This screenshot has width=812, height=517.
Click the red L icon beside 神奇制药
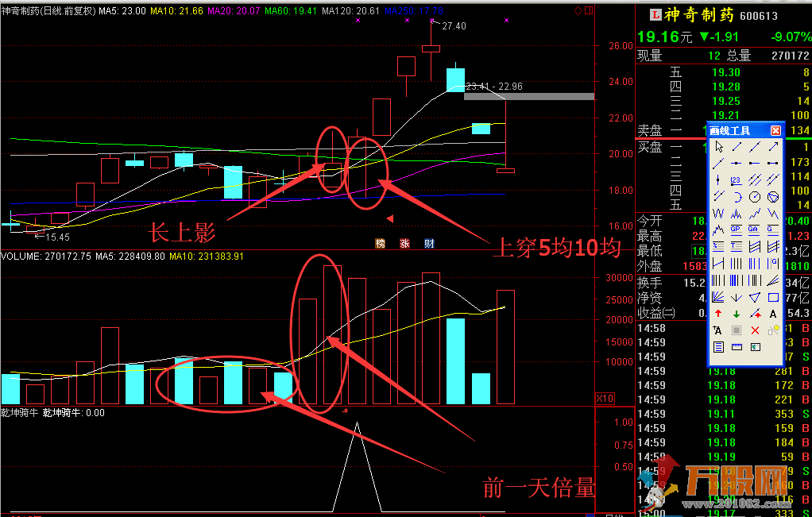pyautogui.click(x=655, y=16)
